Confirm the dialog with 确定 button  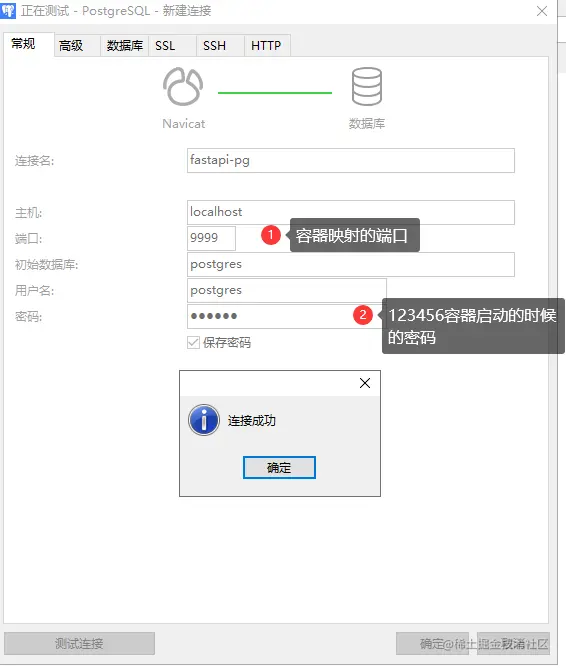tap(279, 468)
